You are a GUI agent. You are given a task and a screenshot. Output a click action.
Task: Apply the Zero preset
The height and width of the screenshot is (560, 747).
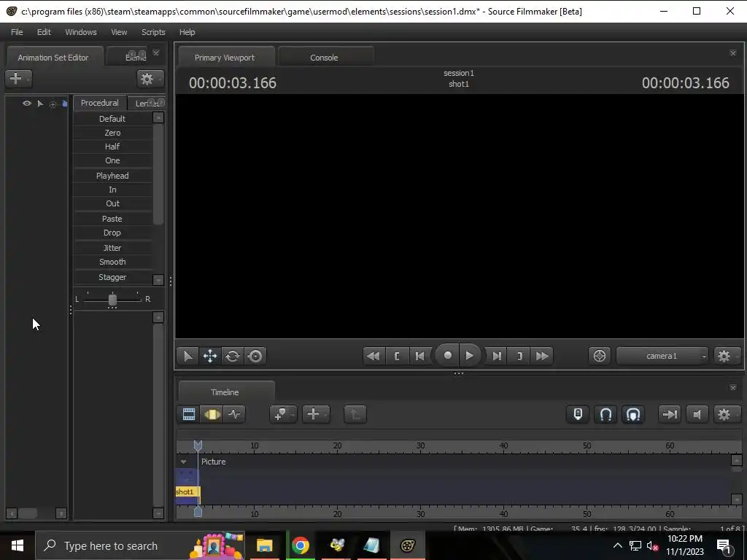click(x=112, y=133)
